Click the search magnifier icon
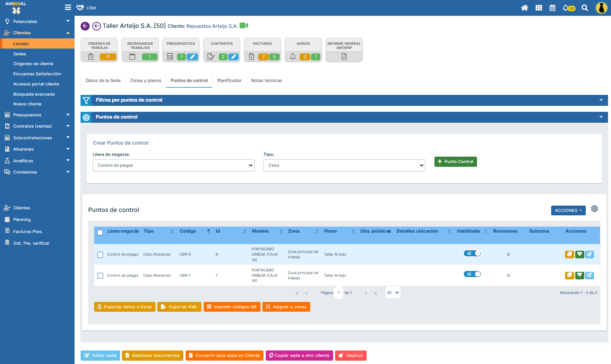Image resolution: width=611 pixels, height=364 pixels. [585, 8]
